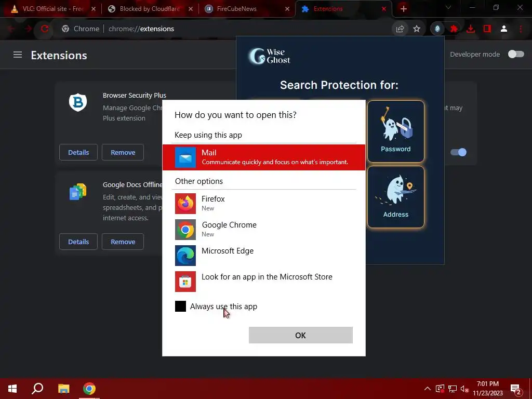Bookmark this page with star icon
532x399 pixels.
pos(417,29)
